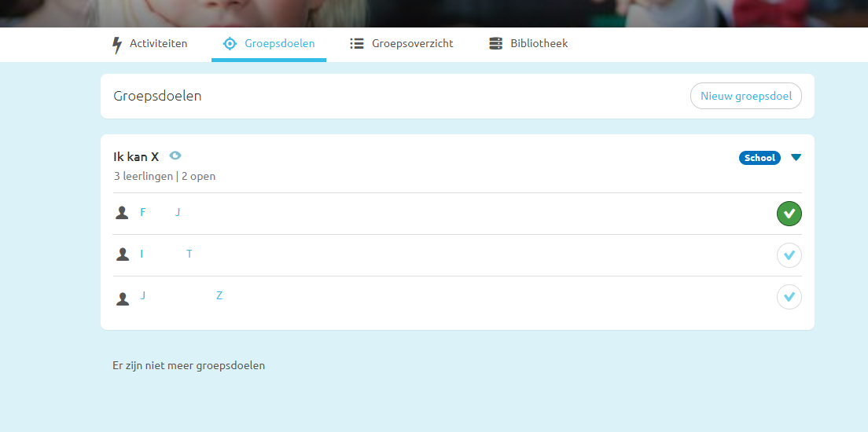
Task: Click the list icon beside Groepsoverzicht
Action: [357, 44]
